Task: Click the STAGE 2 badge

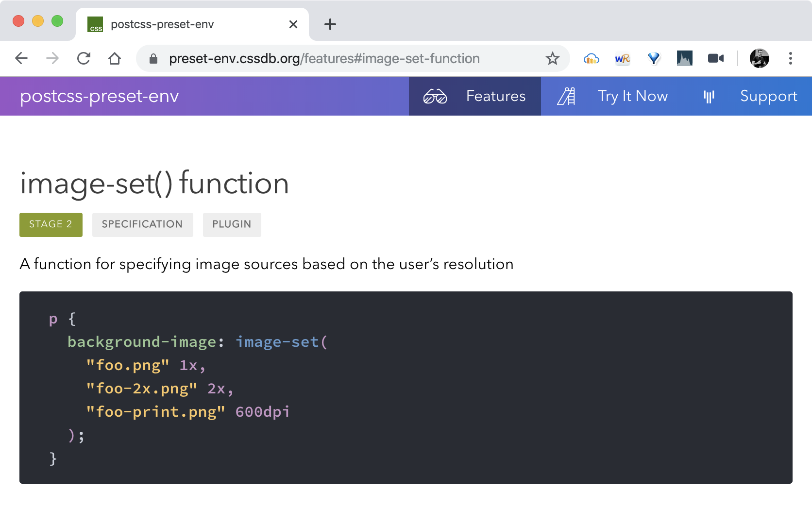Action: (51, 224)
